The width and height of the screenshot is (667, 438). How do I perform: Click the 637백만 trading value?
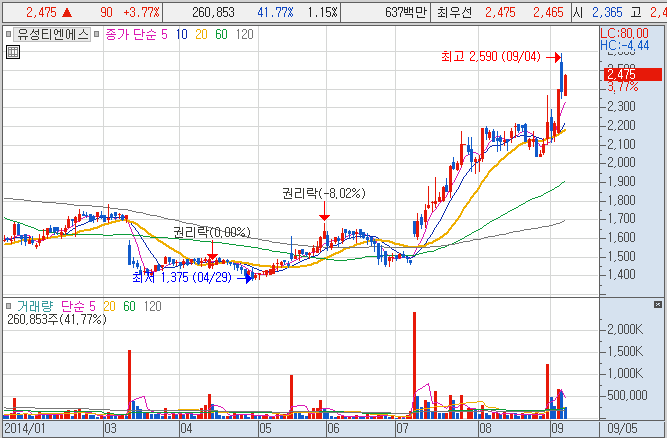click(405, 12)
